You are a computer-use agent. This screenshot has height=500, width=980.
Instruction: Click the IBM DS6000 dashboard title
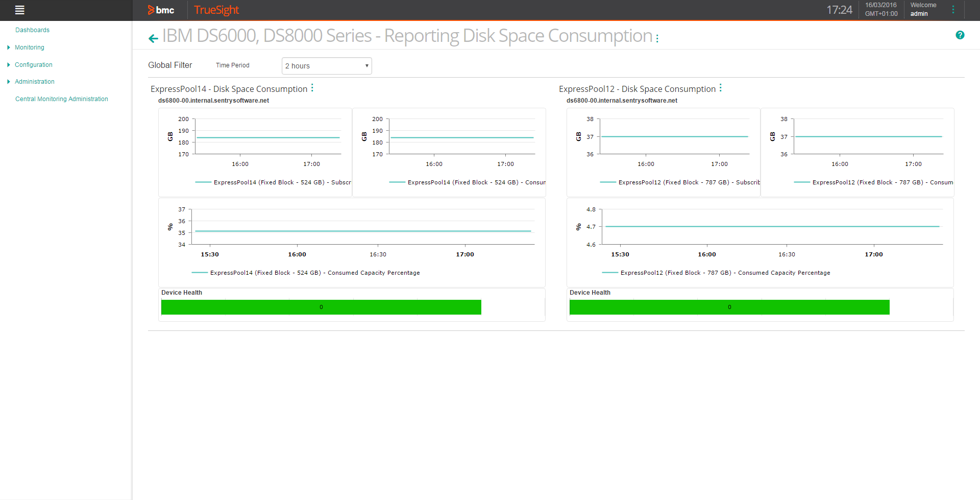pyautogui.click(x=407, y=36)
